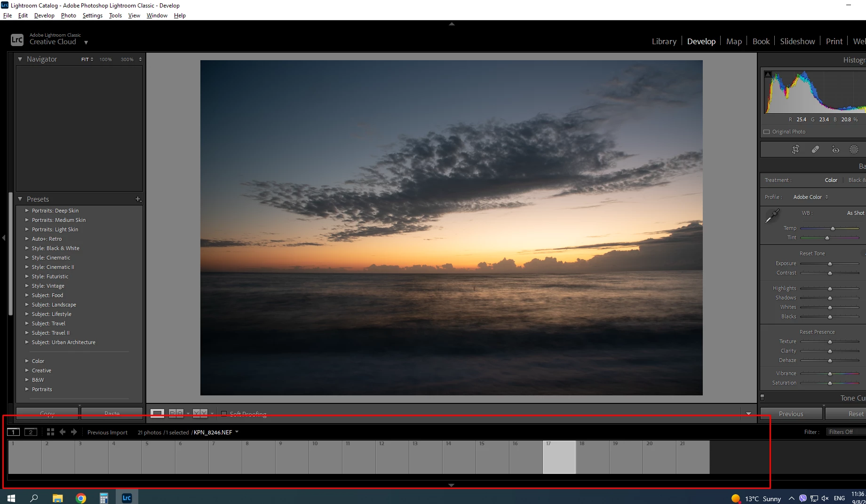Click the Previous button
This screenshot has height=504, width=866.
(791, 414)
